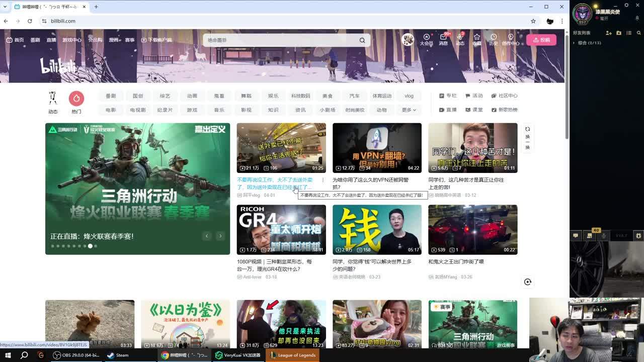Viewport: 644px width, 362px height.
Task: Select the 科技数码 category
Action: pos(300,96)
